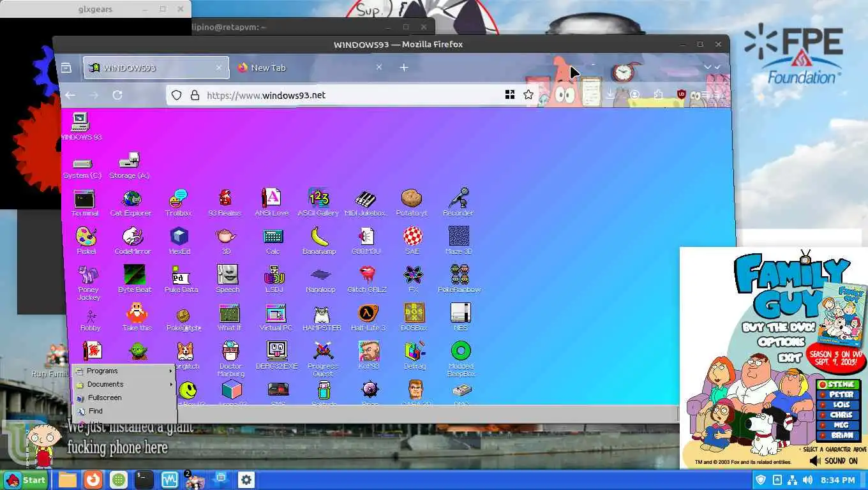Open the WINDOWS 93 computer icon
This screenshot has height=490, width=868.
[x=80, y=126]
